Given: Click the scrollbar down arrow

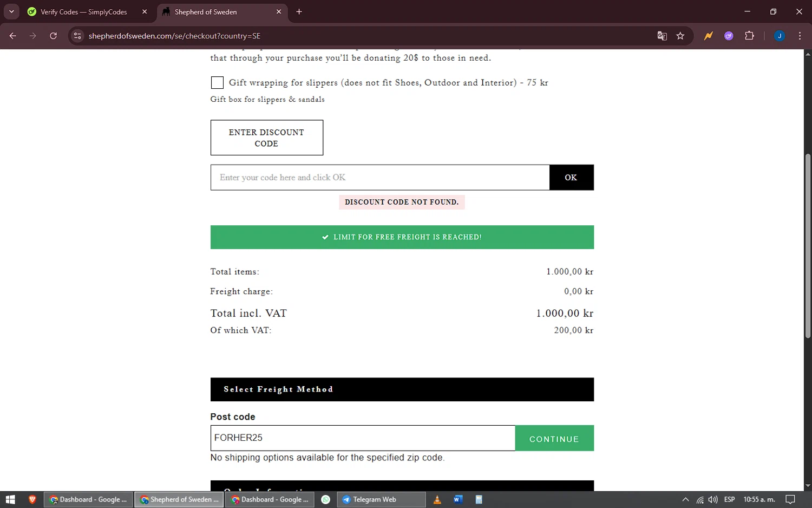Looking at the screenshot, I should point(808,486).
